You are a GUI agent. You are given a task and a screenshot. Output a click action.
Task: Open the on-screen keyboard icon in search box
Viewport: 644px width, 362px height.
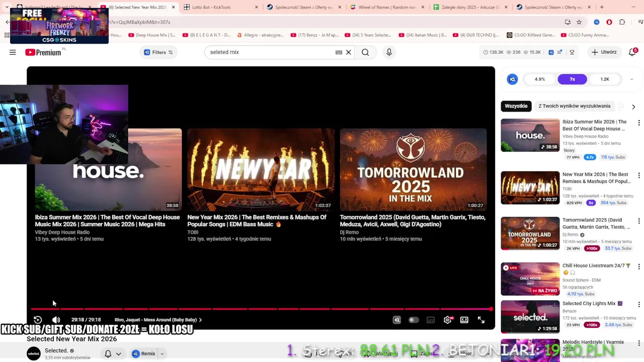click(x=339, y=52)
